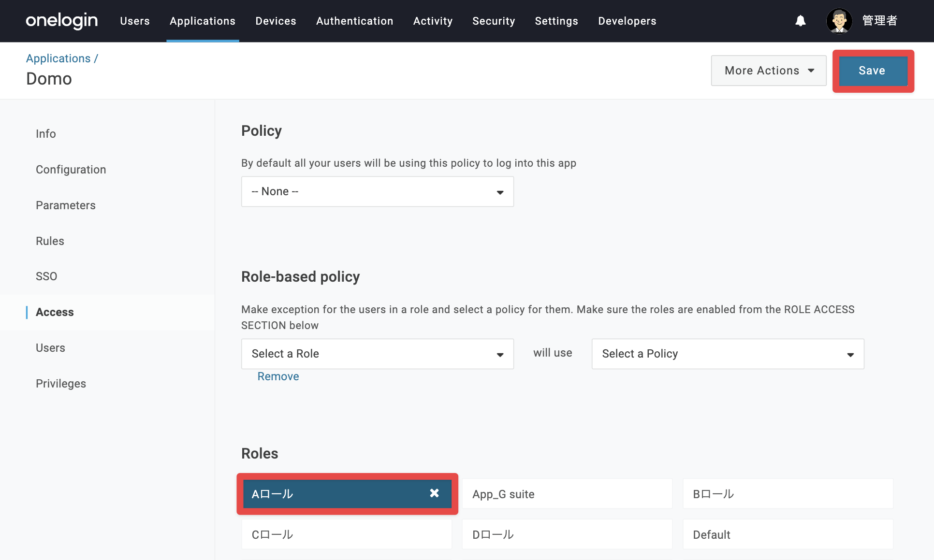Click the Save button

click(873, 71)
